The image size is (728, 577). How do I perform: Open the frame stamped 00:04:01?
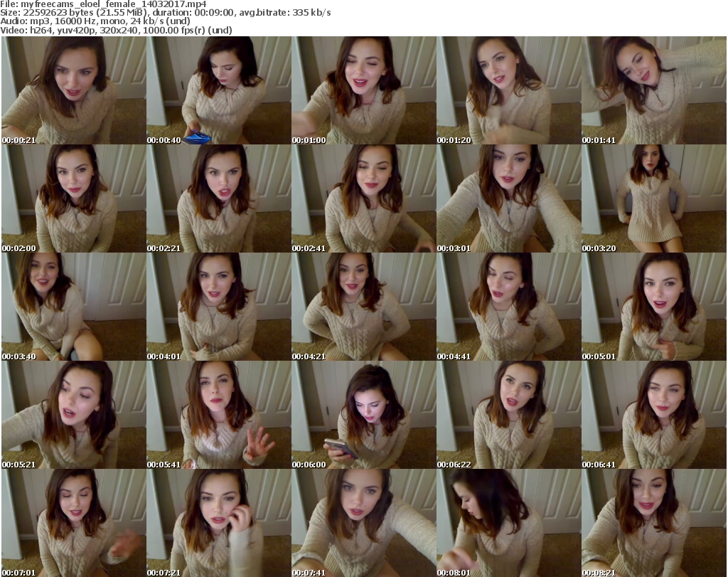(219, 307)
